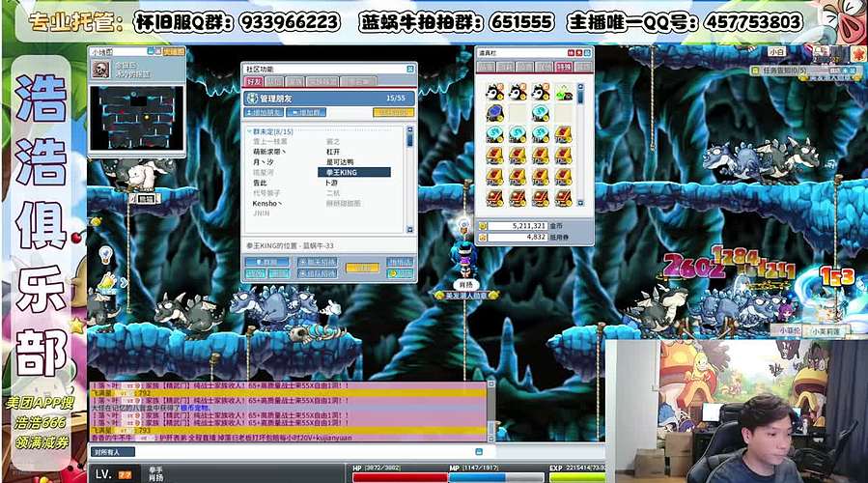Click the green EXP gauge bar
The image size is (868, 483).
576,477
